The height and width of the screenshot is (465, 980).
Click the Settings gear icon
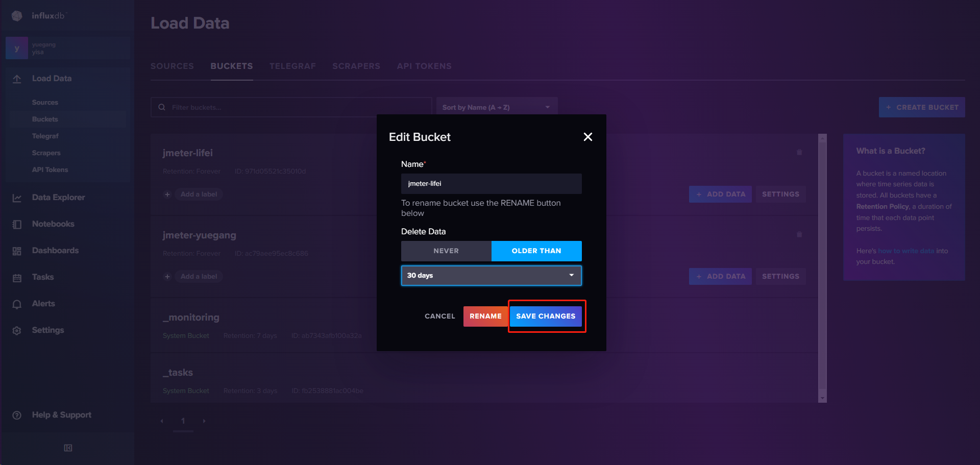pyautogui.click(x=17, y=330)
